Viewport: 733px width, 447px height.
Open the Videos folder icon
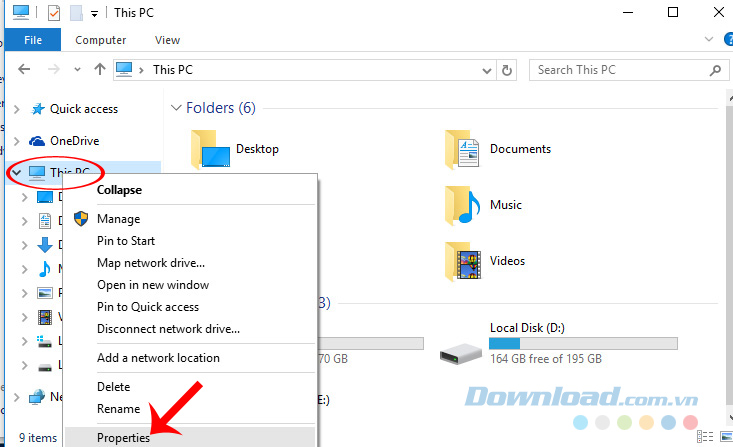click(x=462, y=262)
